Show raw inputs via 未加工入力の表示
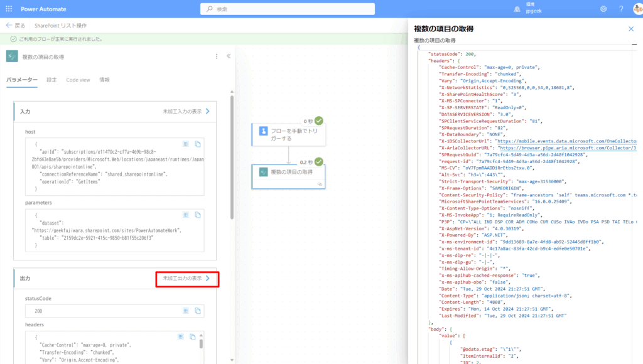Image resolution: width=643 pixels, height=364 pixels. point(186,112)
